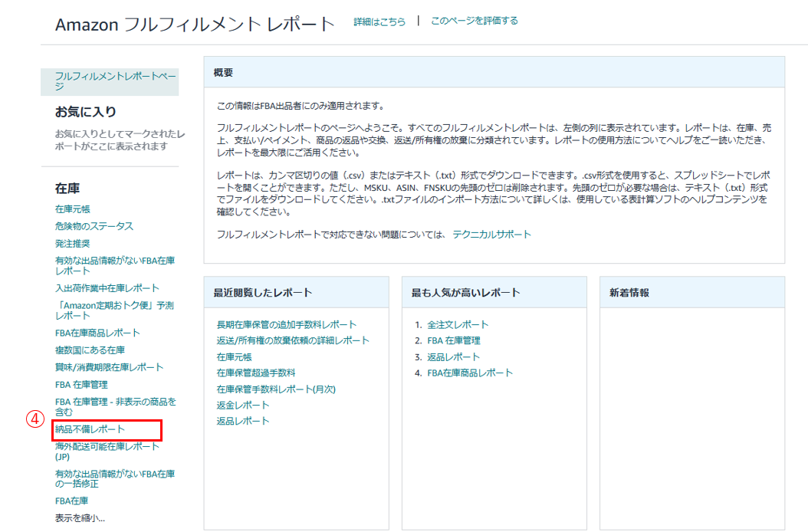
Task: Open 海外配送可能在庫レポート (JP)
Action: tap(107, 452)
